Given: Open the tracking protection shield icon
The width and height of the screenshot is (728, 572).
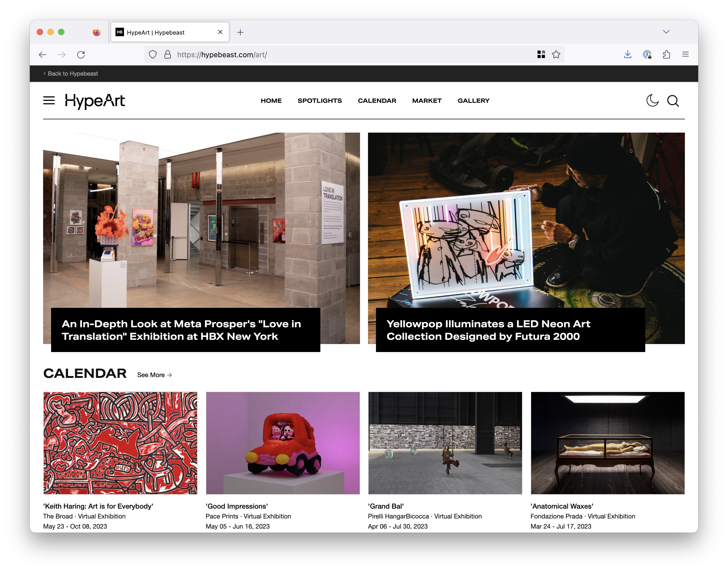Looking at the screenshot, I should [x=152, y=55].
